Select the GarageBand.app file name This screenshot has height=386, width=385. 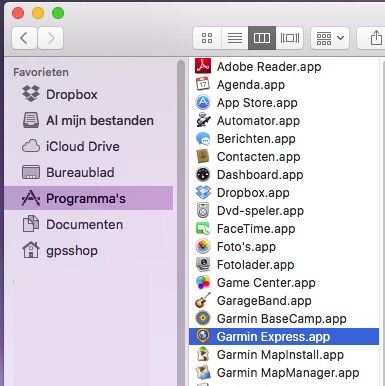264,301
